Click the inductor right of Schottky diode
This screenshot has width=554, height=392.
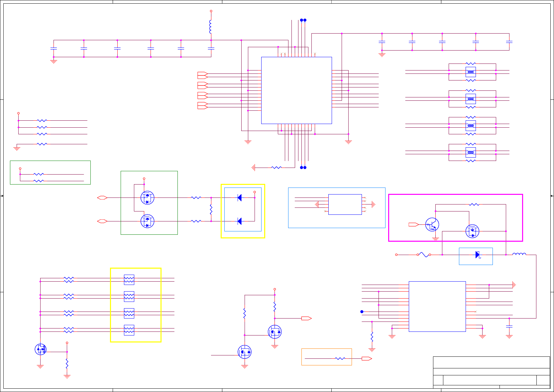519,254
